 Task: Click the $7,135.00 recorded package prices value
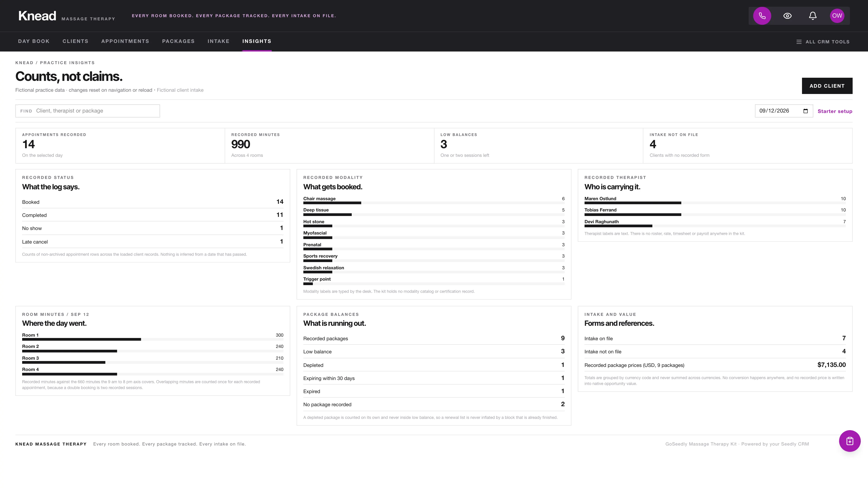tap(831, 365)
